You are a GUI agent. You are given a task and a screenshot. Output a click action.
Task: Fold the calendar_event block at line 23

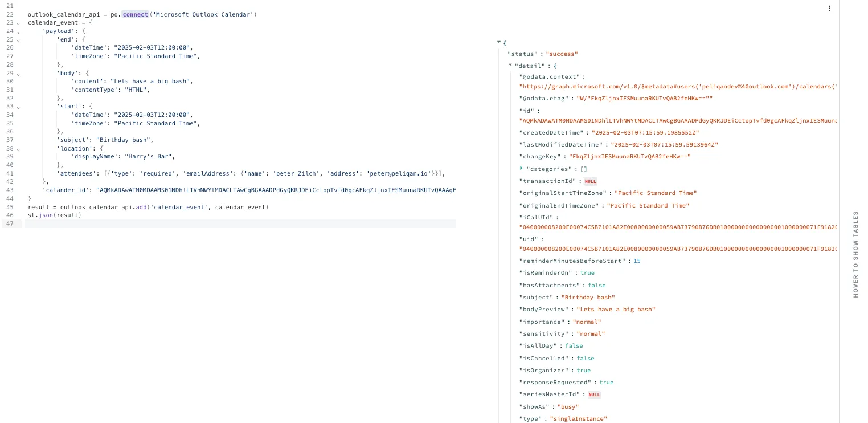pyautogui.click(x=18, y=23)
